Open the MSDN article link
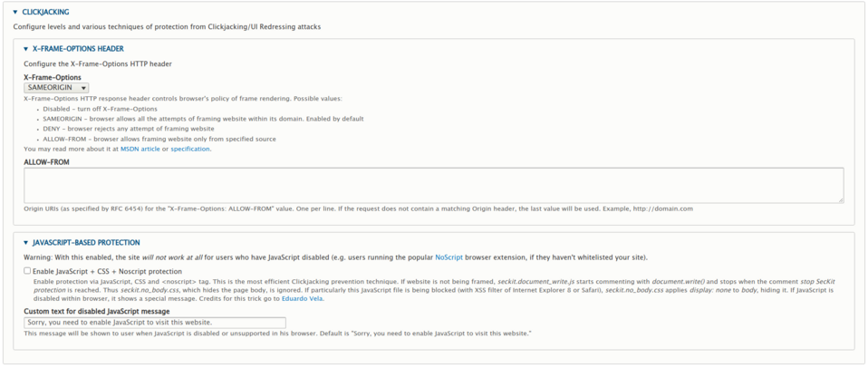 point(140,149)
